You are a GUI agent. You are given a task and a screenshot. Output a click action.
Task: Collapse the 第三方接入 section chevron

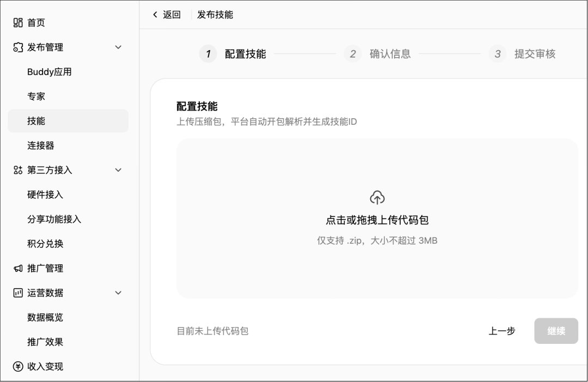118,170
